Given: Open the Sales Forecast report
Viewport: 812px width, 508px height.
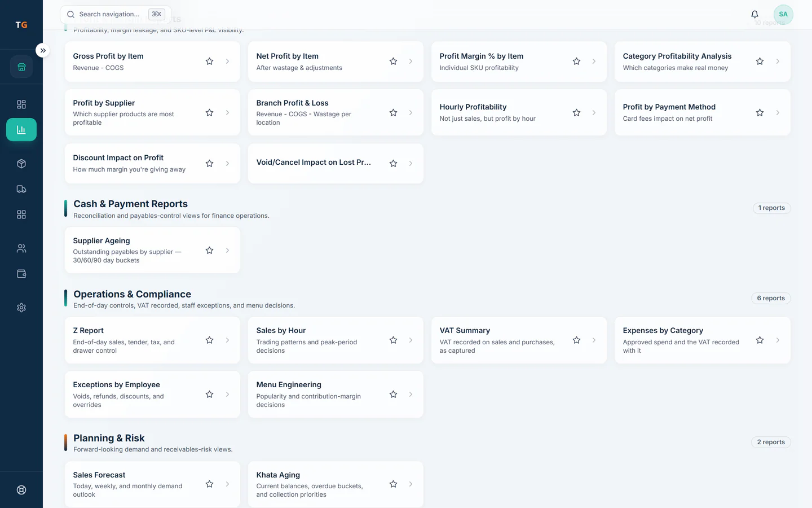Looking at the screenshot, I should [152, 484].
